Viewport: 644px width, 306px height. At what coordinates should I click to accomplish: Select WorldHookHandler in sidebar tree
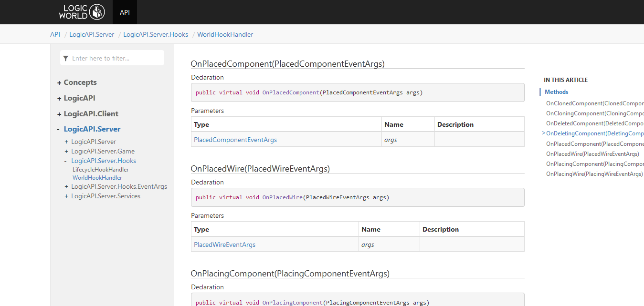pyautogui.click(x=97, y=178)
